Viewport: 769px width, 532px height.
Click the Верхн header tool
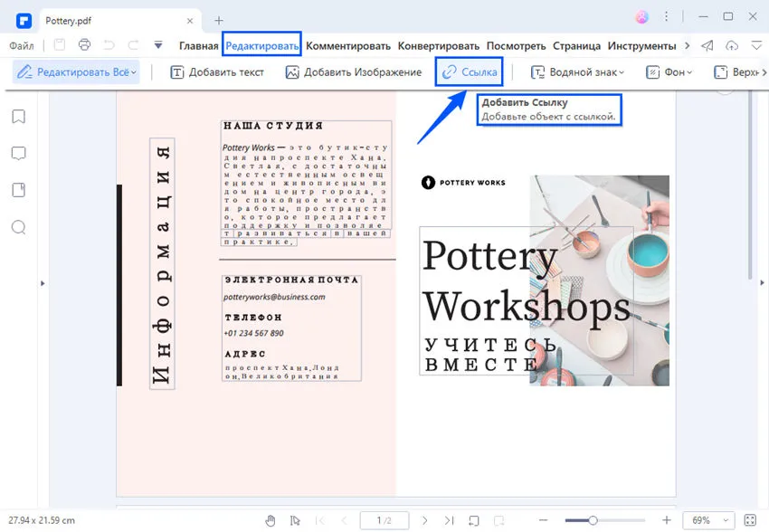coord(737,72)
